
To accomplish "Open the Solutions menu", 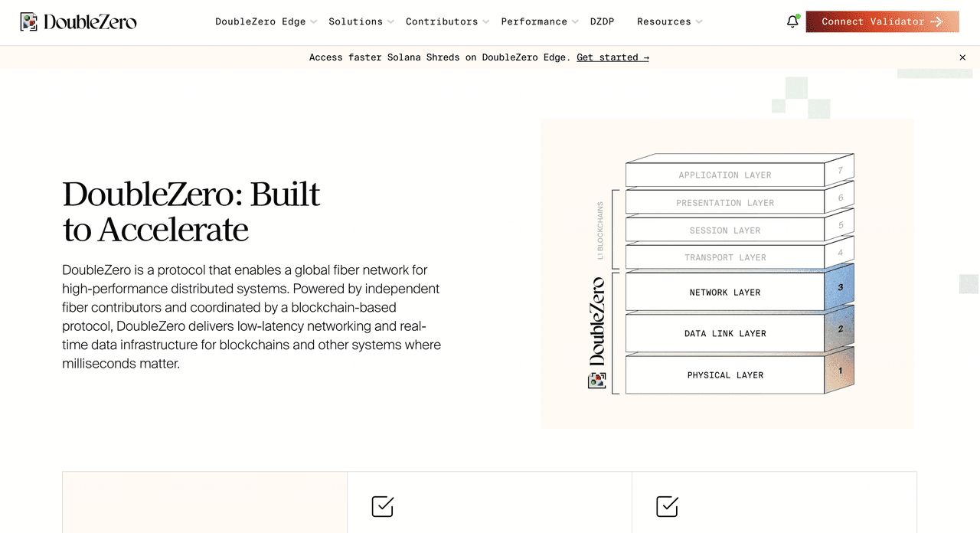I will tap(355, 21).
